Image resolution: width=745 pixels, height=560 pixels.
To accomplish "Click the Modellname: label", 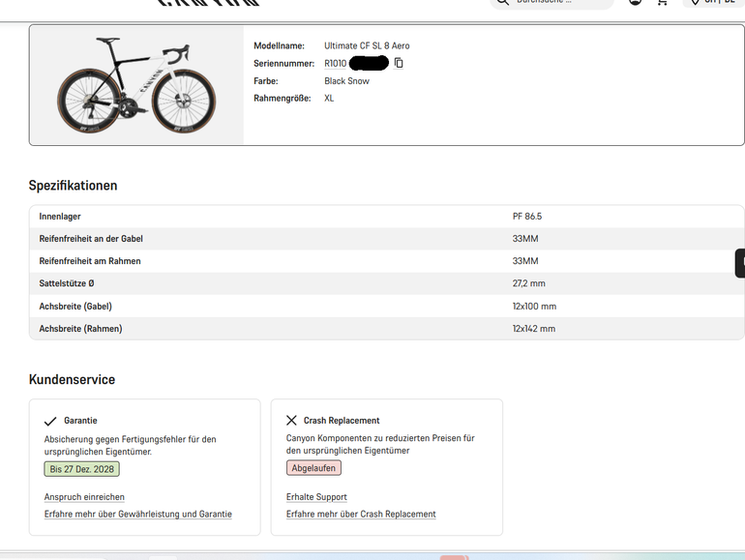I will pyautogui.click(x=279, y=45).
